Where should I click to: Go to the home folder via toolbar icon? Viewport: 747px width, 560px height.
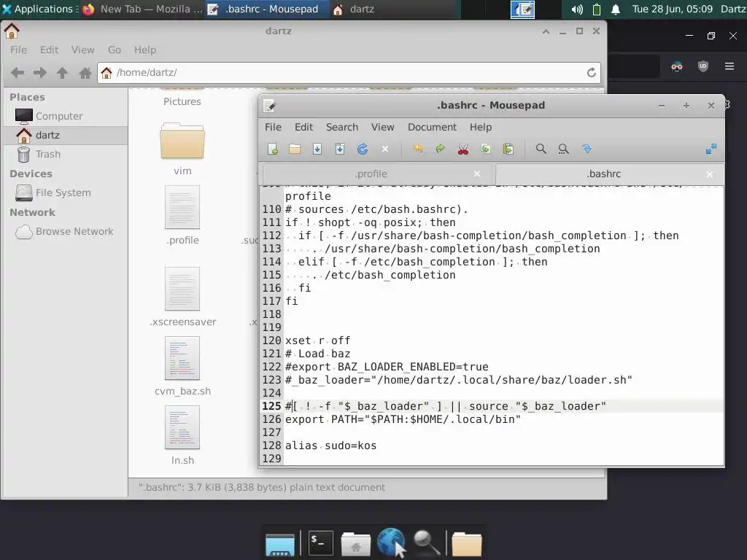(85, 73)
